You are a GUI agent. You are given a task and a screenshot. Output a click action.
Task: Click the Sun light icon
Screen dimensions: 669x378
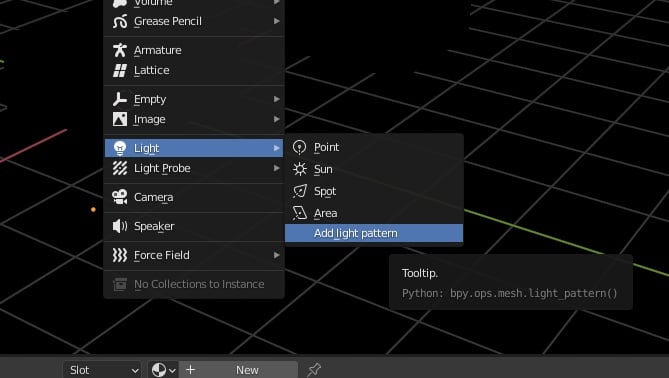pos(300,169)
